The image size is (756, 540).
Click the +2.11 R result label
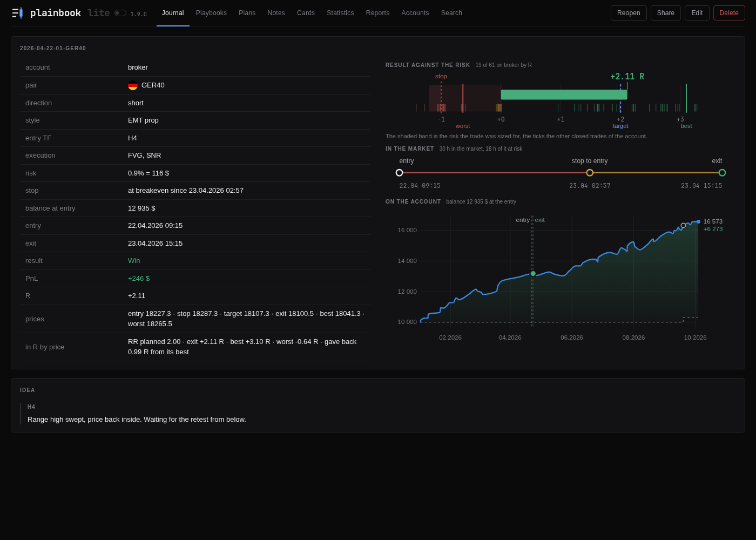click(x=627, y=77)
